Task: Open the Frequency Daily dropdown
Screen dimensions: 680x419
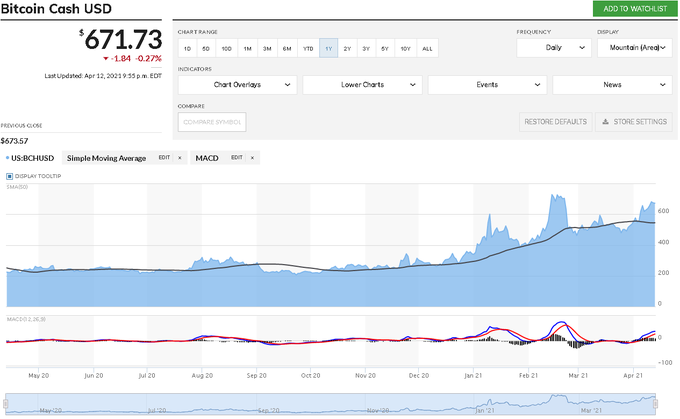Action: 553,48
